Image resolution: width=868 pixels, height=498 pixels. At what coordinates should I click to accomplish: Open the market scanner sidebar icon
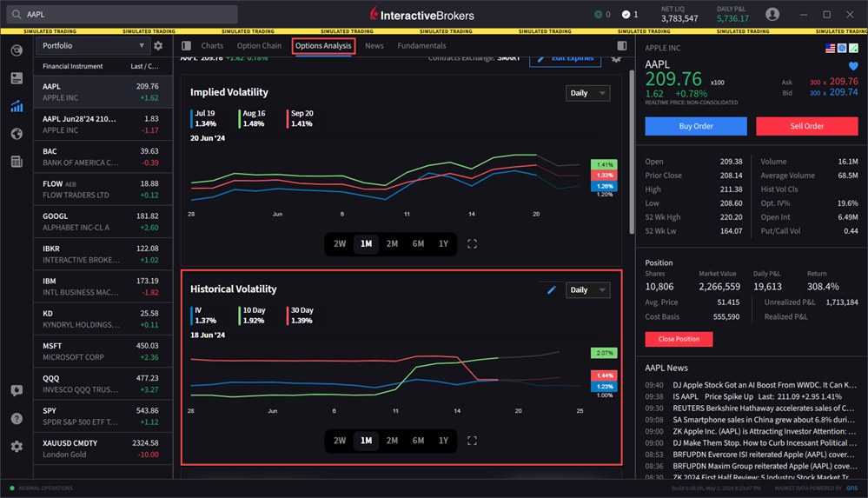tap(17, 50)
